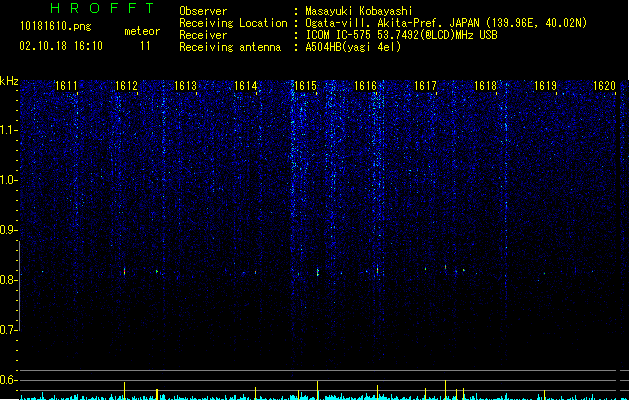Click the 1617 time marker

(x=425, y=86)
